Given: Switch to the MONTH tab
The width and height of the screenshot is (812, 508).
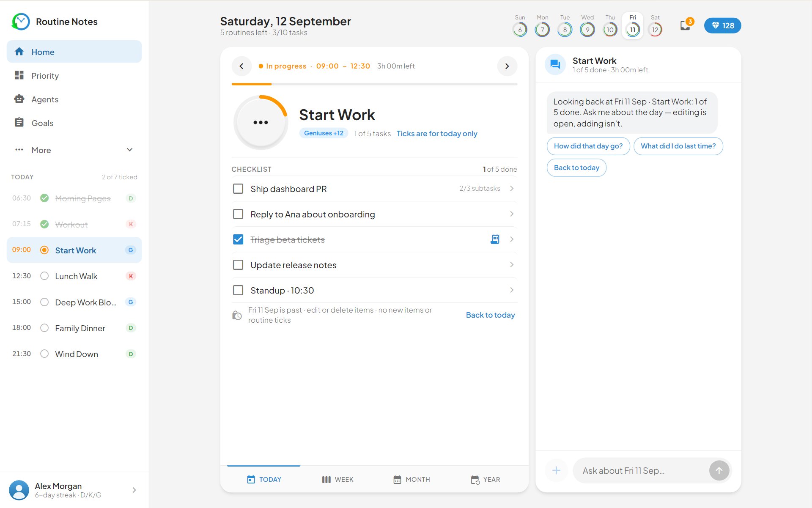Looking at the screenshot, I should pyautogui.click(x=411, y=479).
